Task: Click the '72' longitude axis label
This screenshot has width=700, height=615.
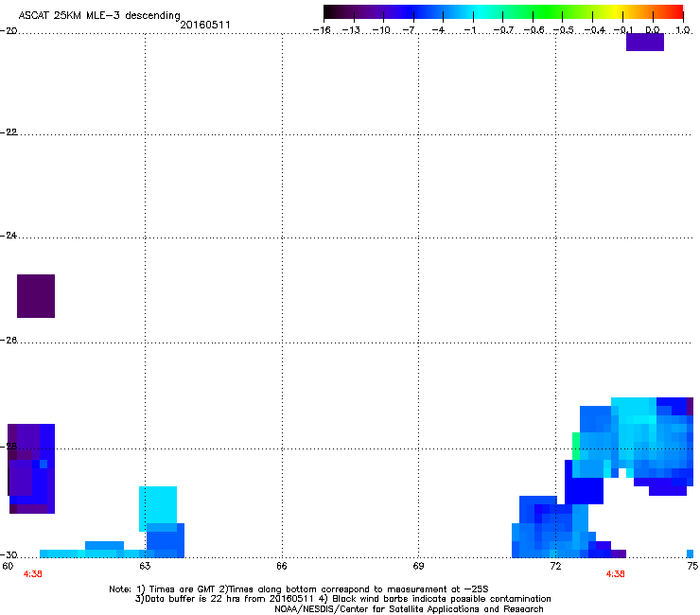Action: tap(555, 567)
